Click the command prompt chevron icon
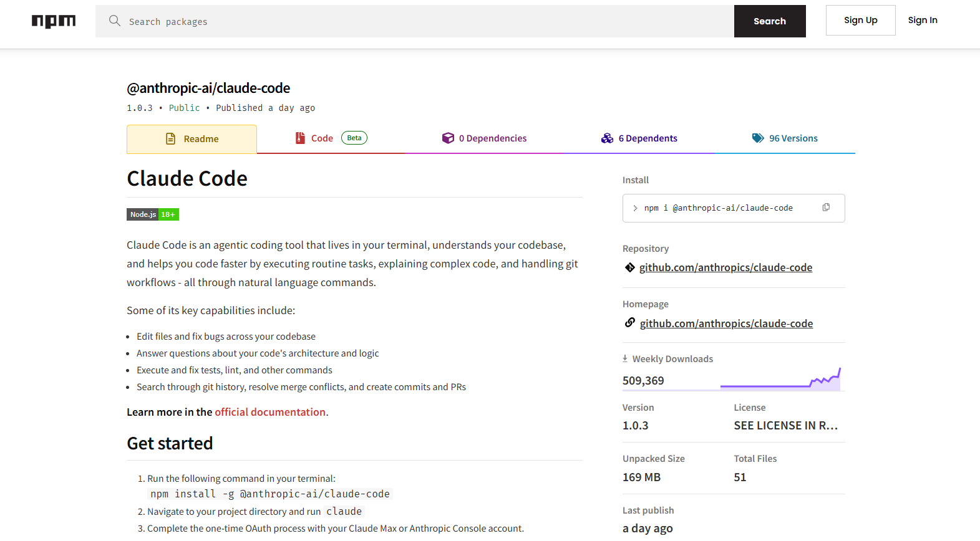 [x=635, y=208]
